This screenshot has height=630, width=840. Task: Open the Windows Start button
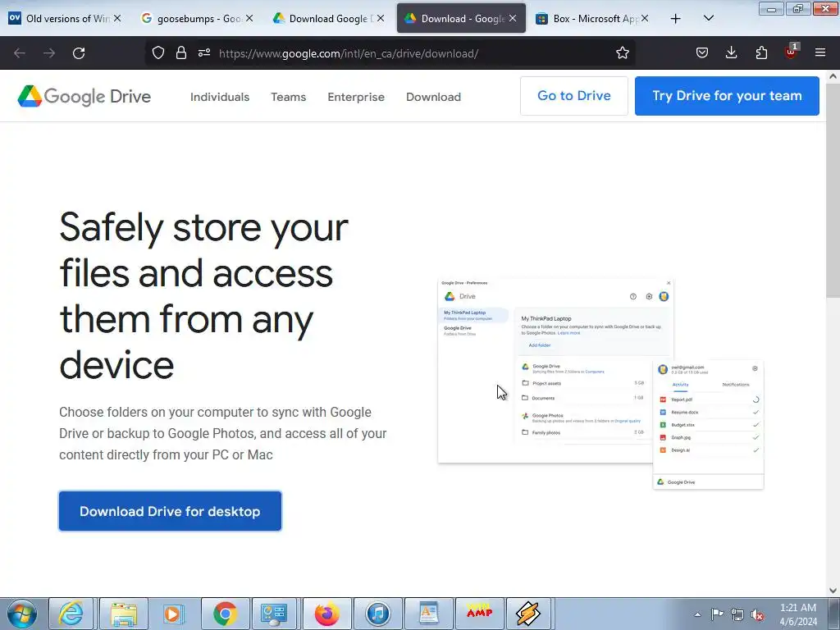coord(21,614)
